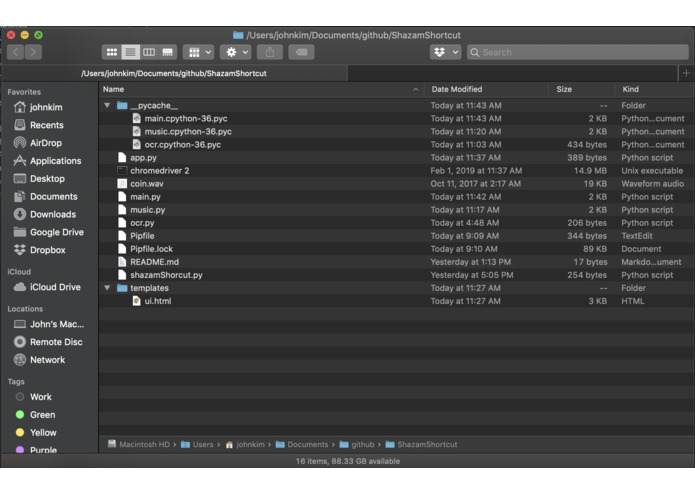
Task: Select the ShazamShortcut path tab
Action: click(174, 74)
